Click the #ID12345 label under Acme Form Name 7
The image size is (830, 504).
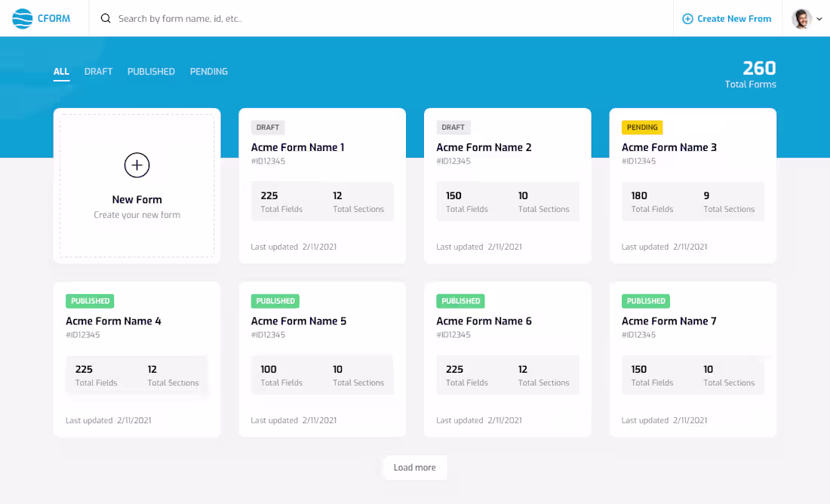pyautogui.click(x=639, y=334)
